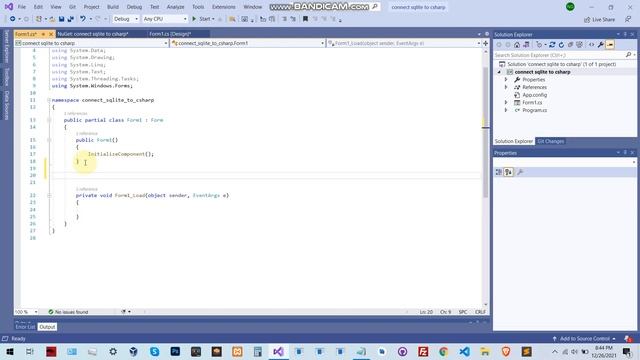Click the Toolbox side tab
The image size is (640, 360).
click(x=7, y=77)
